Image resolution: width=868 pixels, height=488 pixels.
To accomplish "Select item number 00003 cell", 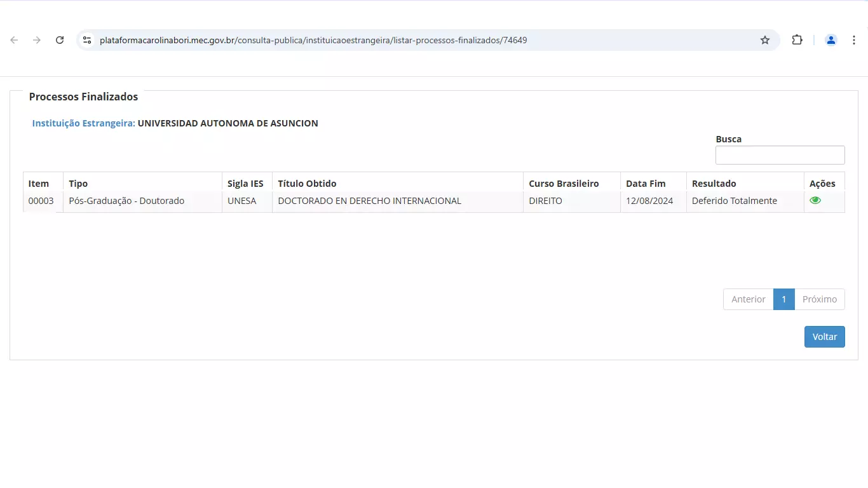I will click(x=43, y=201).
